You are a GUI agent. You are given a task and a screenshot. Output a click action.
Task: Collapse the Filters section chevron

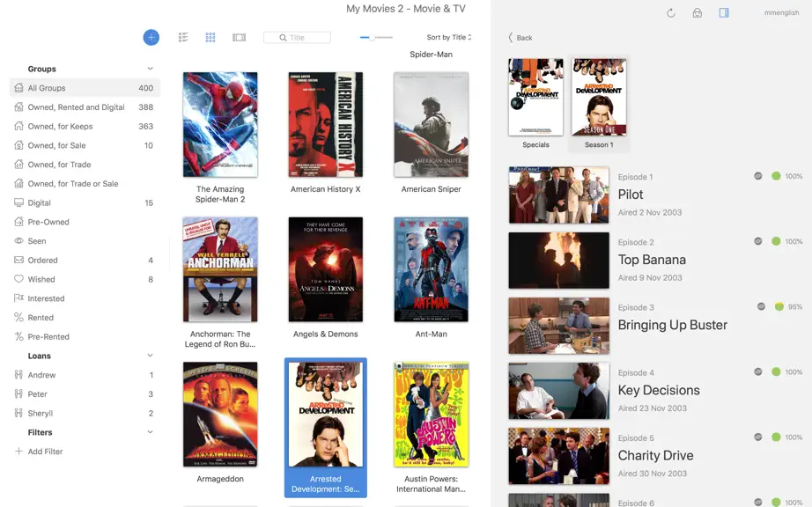pyautogui.click(x=150, y=432)
